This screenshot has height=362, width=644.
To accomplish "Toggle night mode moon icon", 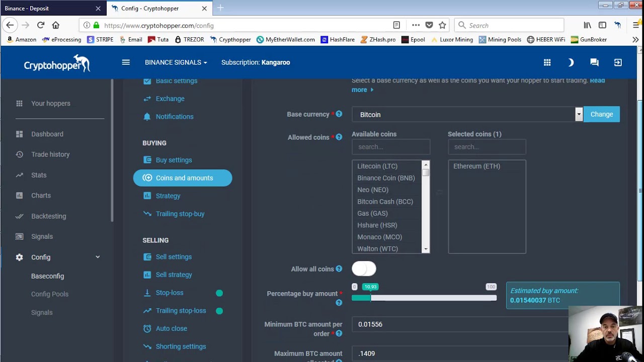I will point(571,62).
